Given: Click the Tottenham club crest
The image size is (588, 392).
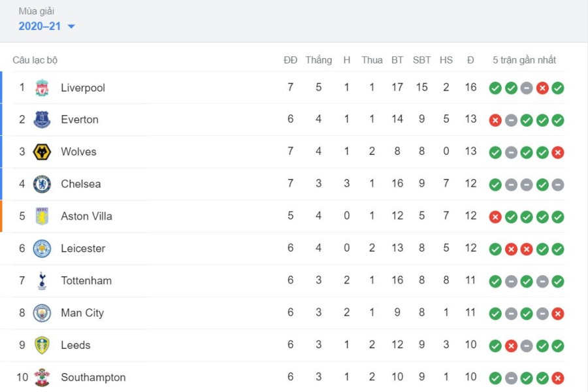Looking at the screenshot, I should point(42,280).
